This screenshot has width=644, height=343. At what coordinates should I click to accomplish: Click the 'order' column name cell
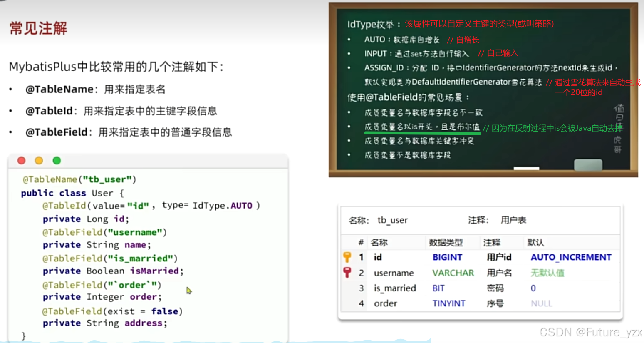(385, 303)
